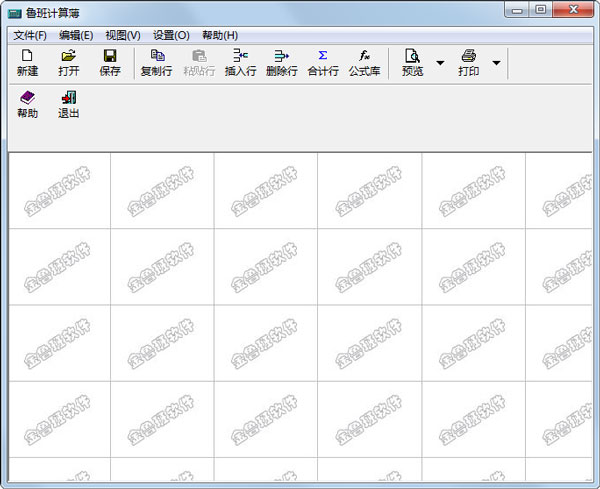Click 复制行 copy row icon
The image size is (600, 489).
coord(157,63)
